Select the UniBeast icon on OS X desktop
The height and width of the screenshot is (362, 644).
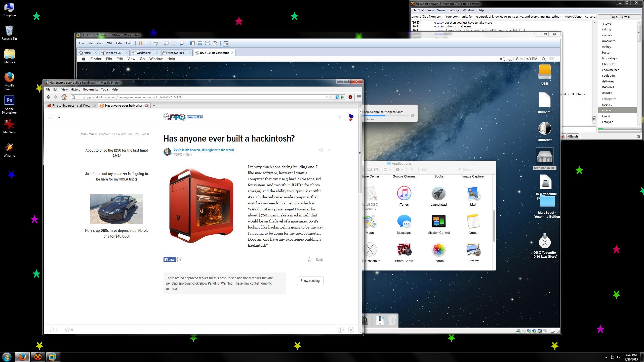coord(545,131)
